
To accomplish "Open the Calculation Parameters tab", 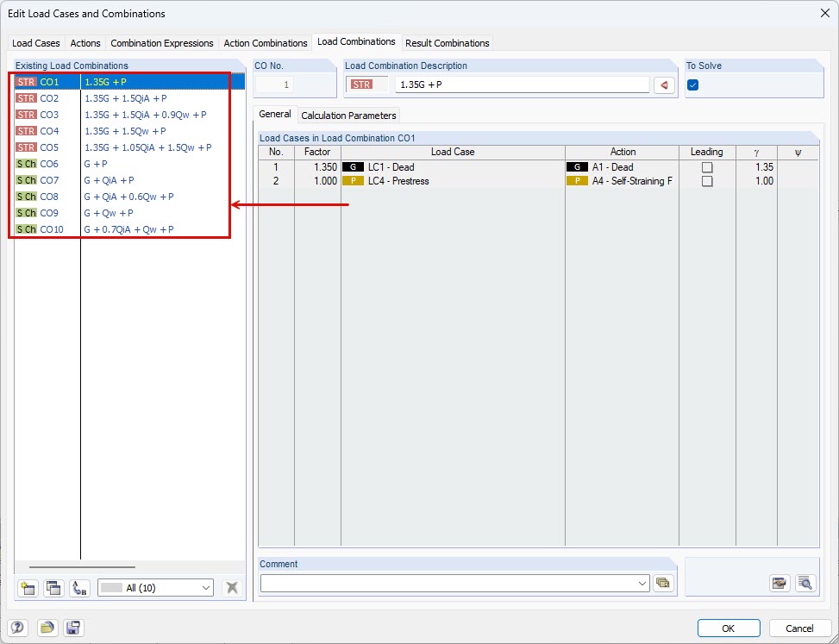I will tap(348, 114).
